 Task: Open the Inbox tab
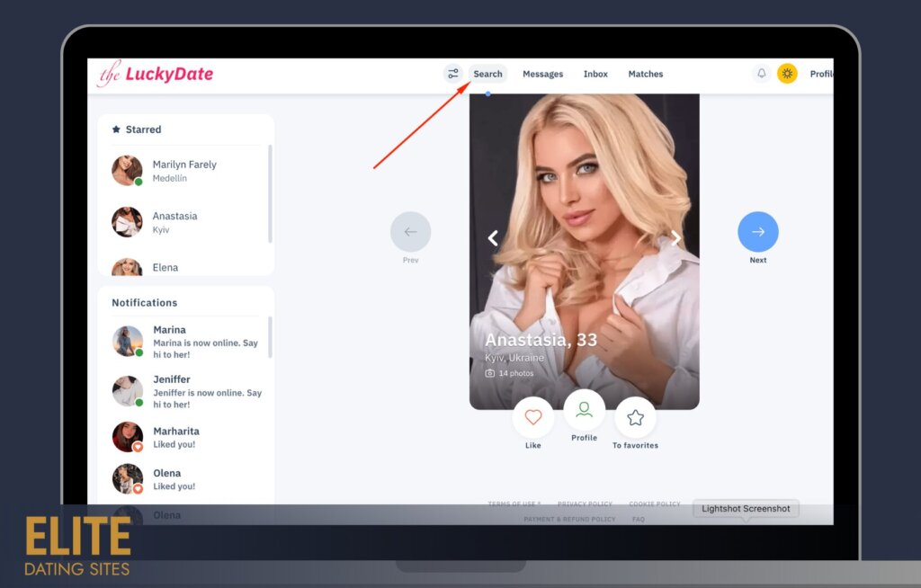(x=595, y=74)
